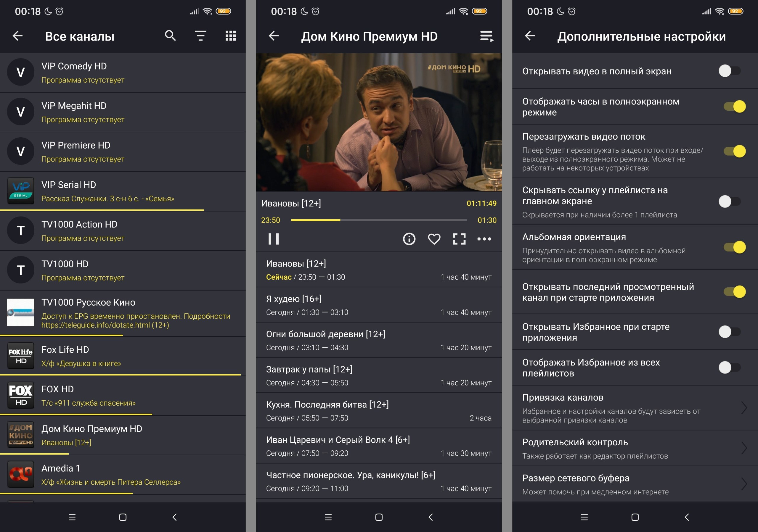
Task: Show program info with the info icon
Action: point(409,239)
